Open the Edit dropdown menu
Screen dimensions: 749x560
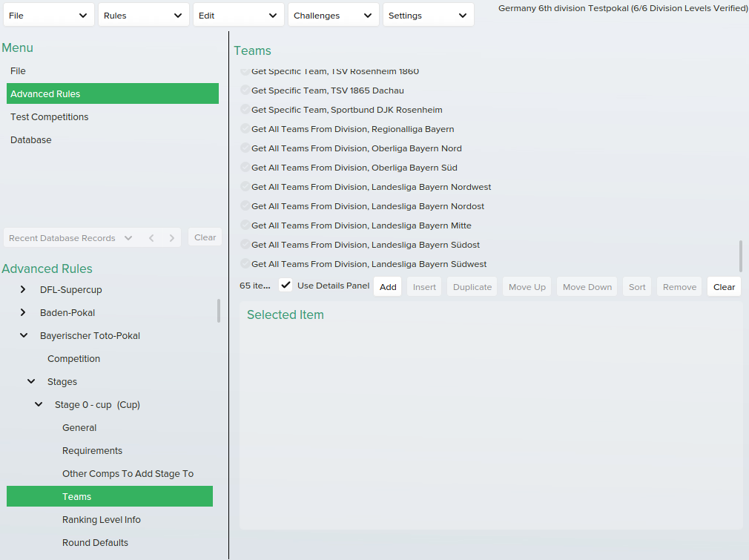pos(238,16)
